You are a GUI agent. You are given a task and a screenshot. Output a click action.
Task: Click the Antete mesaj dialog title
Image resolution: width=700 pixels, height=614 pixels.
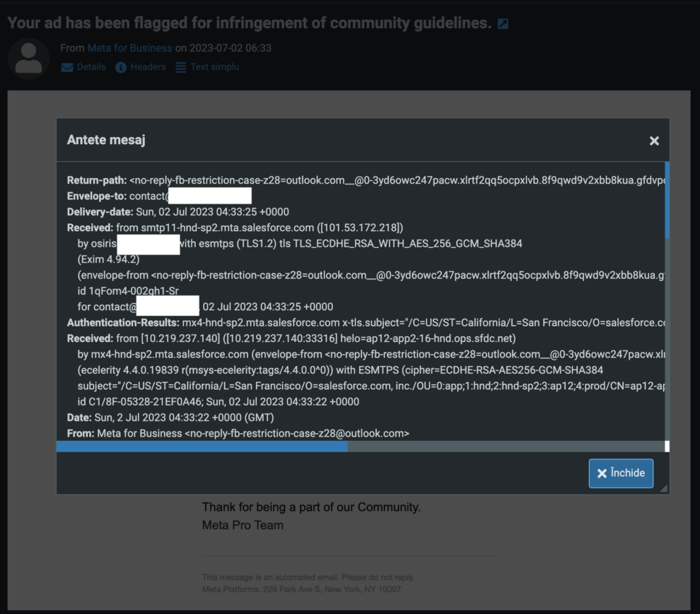tap(106, 140)
